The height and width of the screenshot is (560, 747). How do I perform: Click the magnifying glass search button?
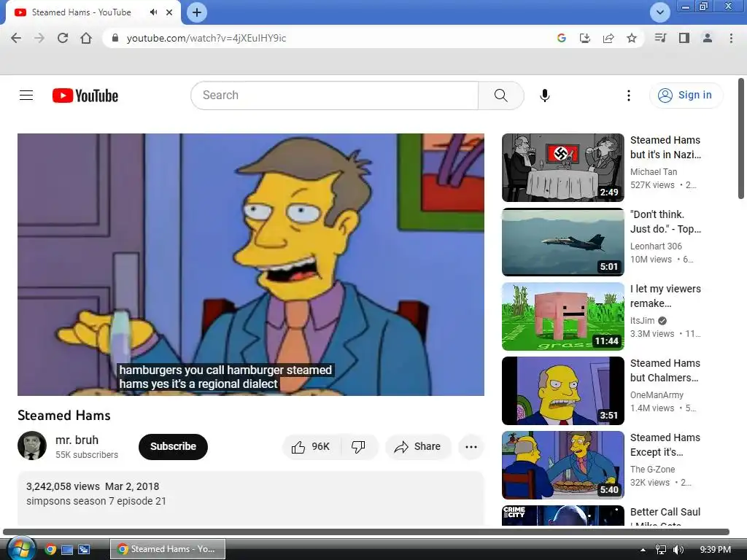pos(500,96)
